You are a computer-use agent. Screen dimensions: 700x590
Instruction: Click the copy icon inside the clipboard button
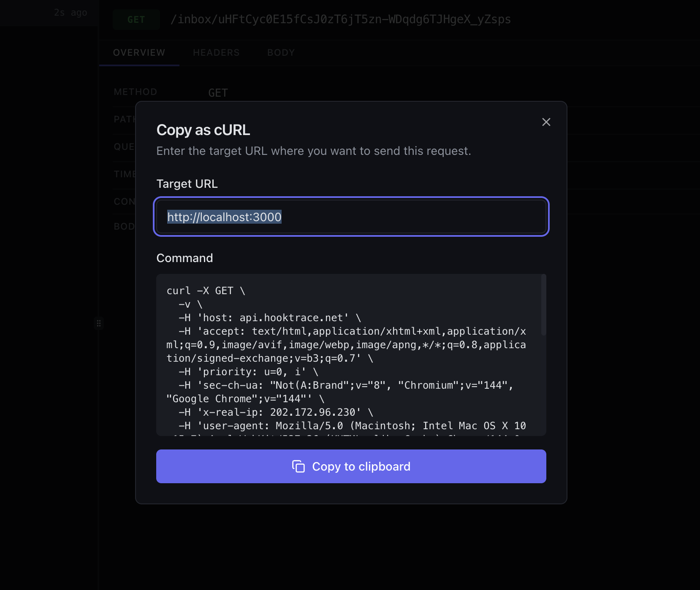(299, 466)
